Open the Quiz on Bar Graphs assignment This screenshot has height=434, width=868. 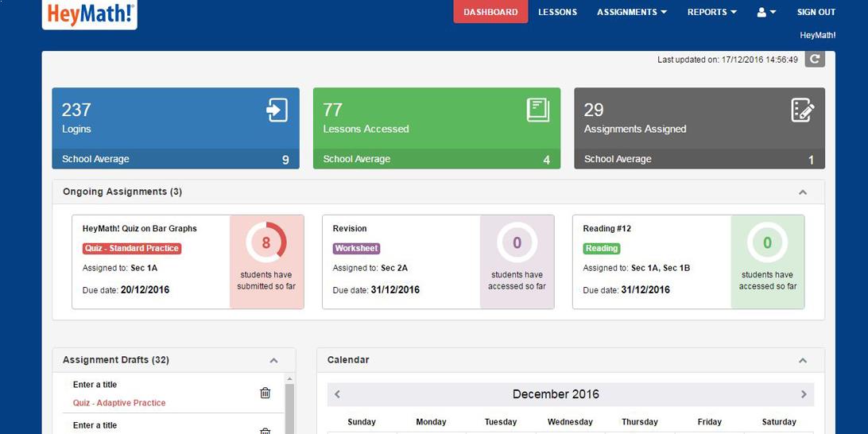point(140,228)
